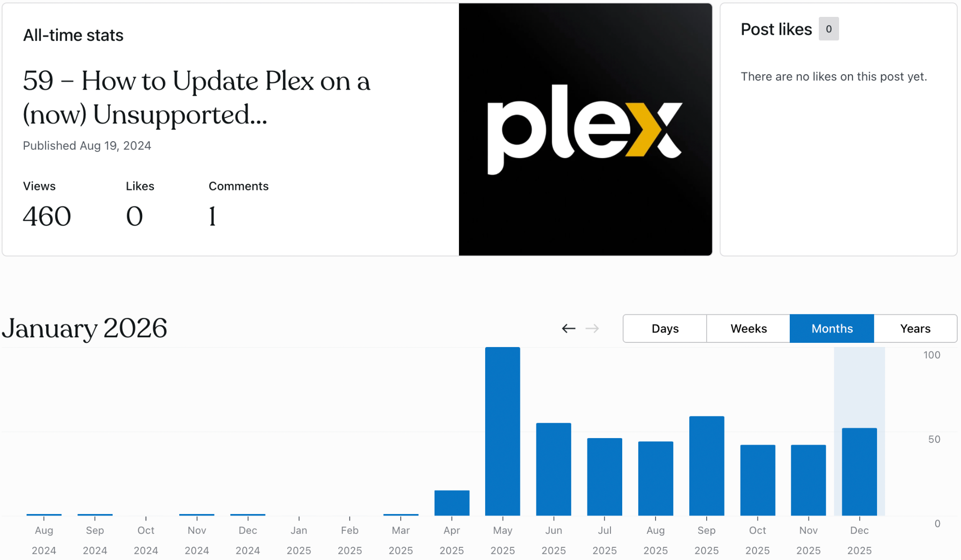The image size is (961, 560).
Task: Switch chart view to Years
Action: [x=915, y=328]
